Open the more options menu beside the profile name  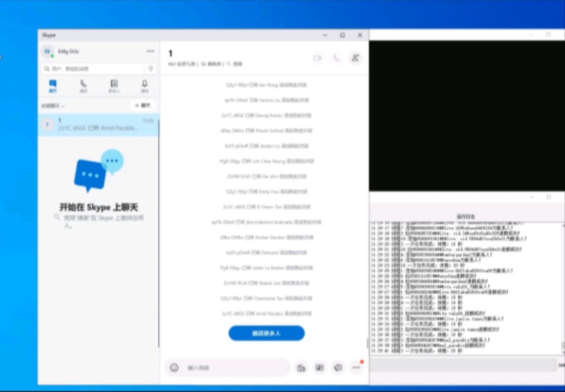click(150, 51)
